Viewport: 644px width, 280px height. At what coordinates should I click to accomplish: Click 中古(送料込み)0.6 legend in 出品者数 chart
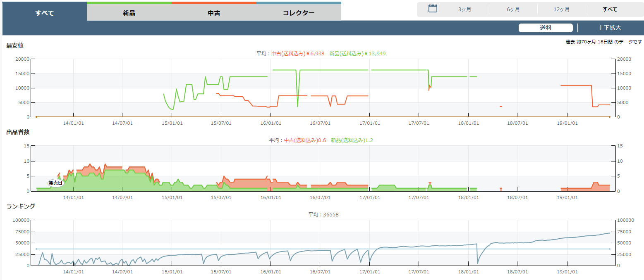click(x=305, y=140)
